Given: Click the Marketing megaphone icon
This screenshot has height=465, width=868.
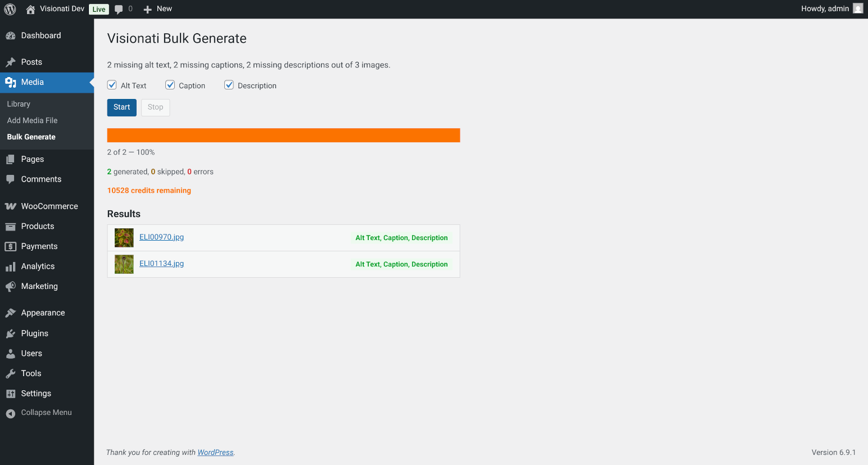Looking at the screenshot, I should tap(11, 286).
